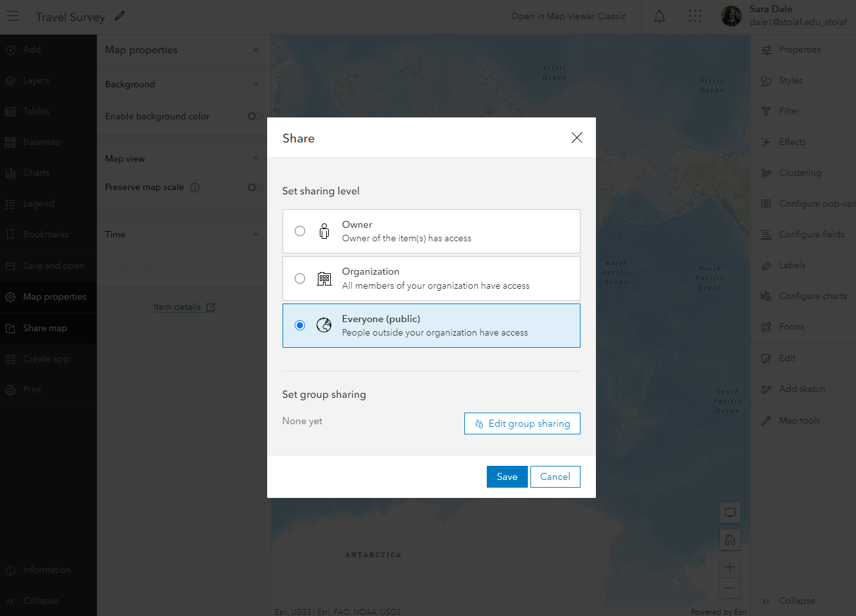The width and height of the screenshot is (856, 616).
Task: Close the Share dialog
Action: point(577,137)
